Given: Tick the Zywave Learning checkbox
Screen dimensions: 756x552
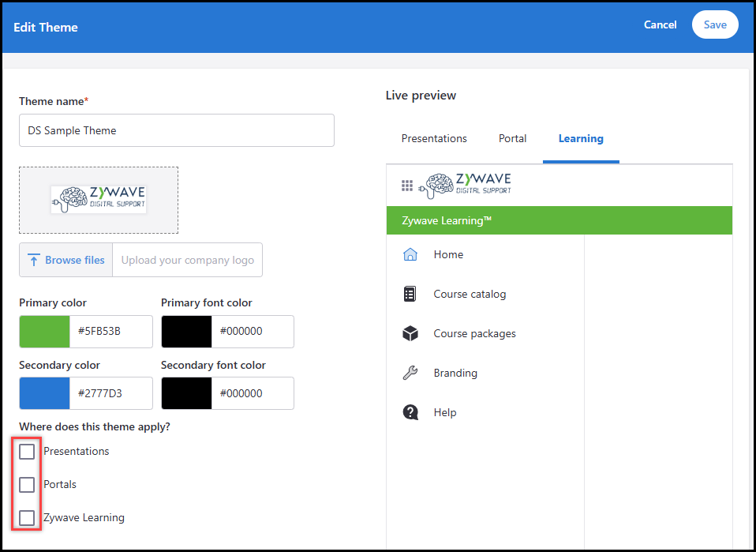Looking at the screenshot, I should [x=27, y=518].
